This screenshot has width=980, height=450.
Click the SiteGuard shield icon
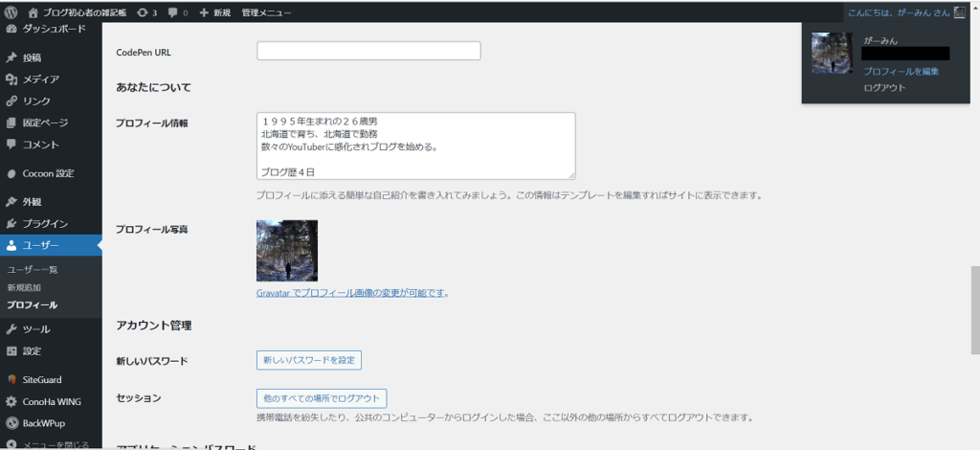[11, 379]
